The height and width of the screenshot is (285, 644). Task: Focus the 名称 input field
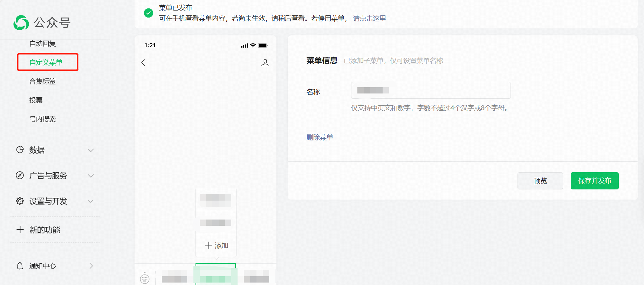pyautogui.click(x=431, y=90)
